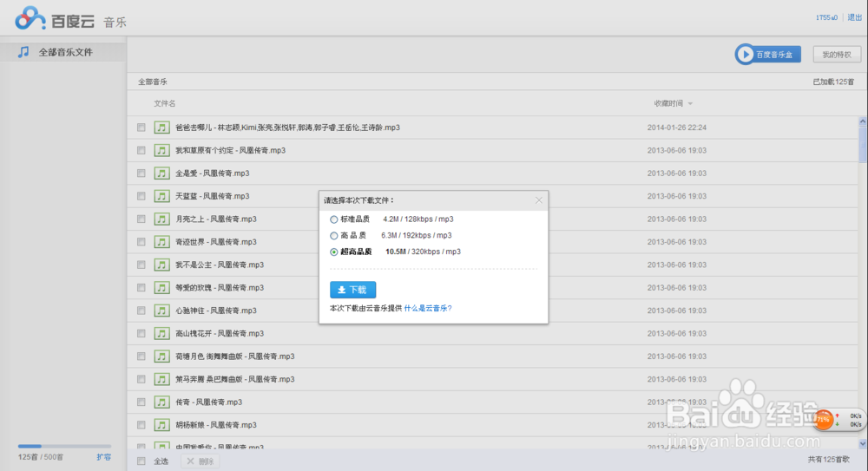Click music icon of 我和草原有个约定 file

(x=161, y=151)
